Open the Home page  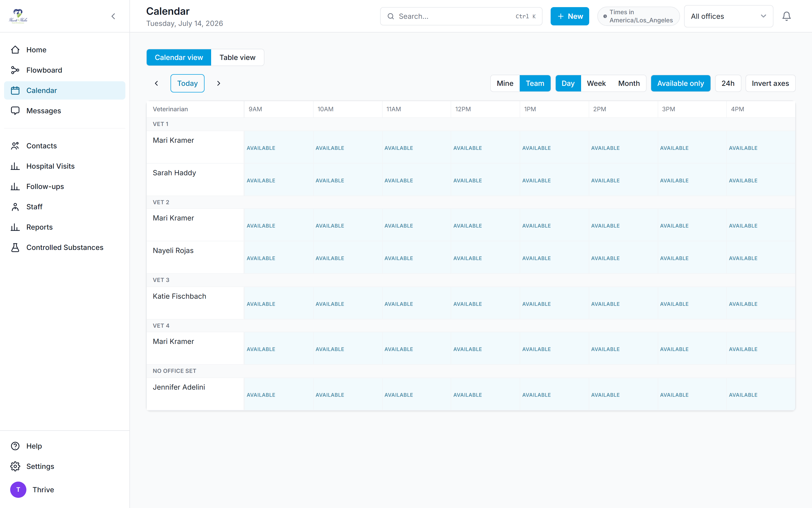coord(64,50)
